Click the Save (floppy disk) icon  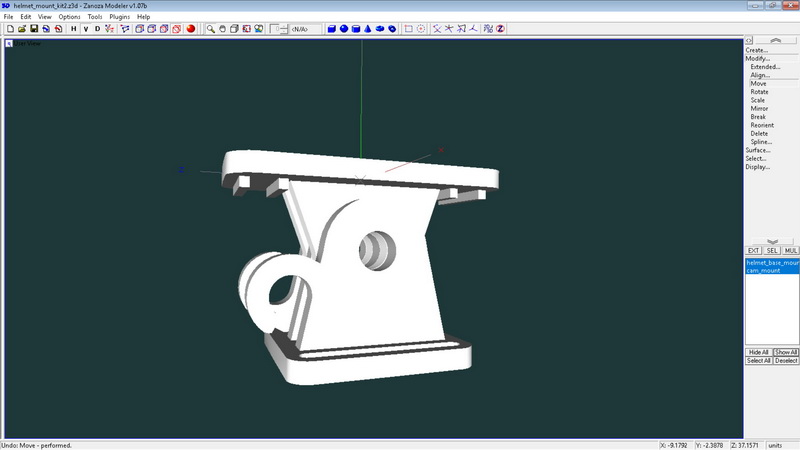tap(33, 29)
